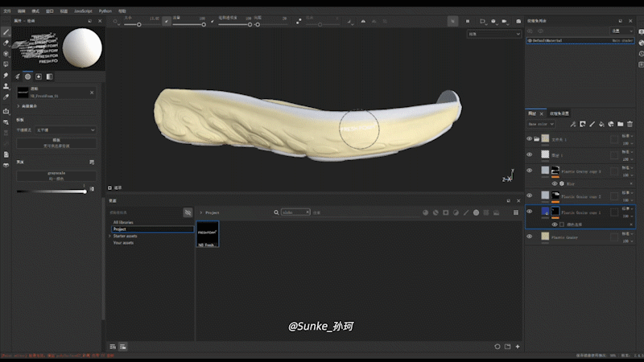This screenshot has height=362, width=644.
Task: Add effect with magic wand icon
Action: point(573,124)
